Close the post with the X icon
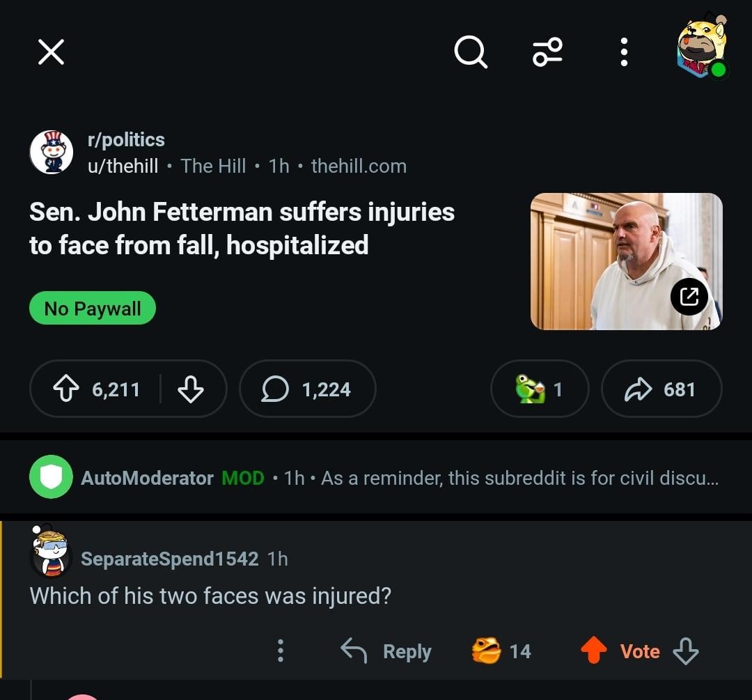752x700 pixels. coord(51,52)
